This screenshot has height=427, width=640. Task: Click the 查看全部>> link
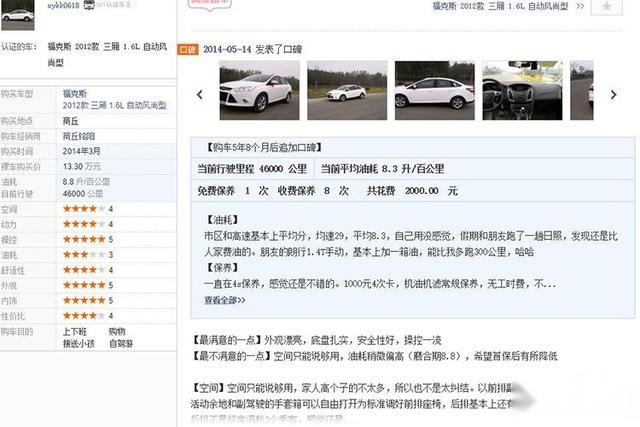pyautogui.click(x=224, y=300)
